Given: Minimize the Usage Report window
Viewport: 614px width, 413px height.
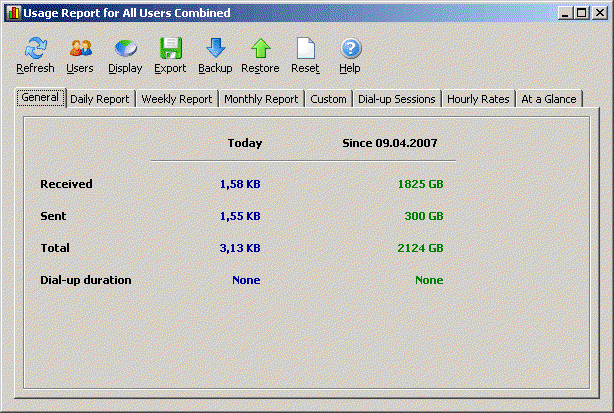Looking at the screenshot, I should coord(566,13).
